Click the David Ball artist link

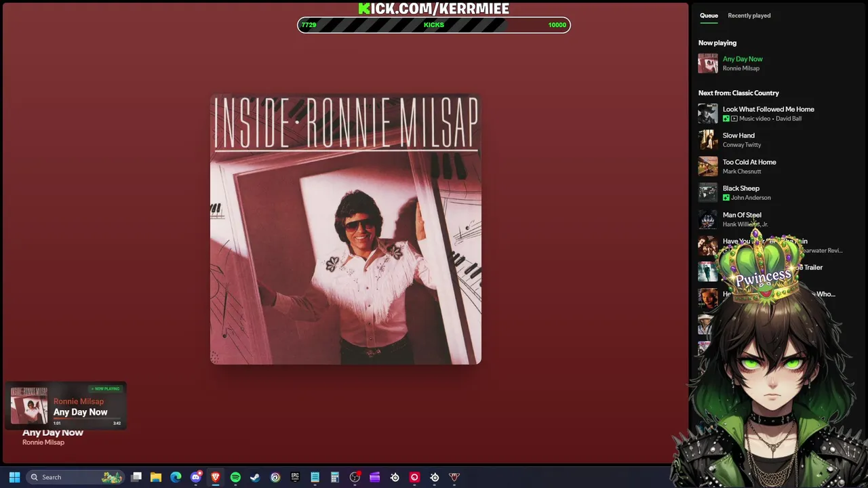point(789,119)
